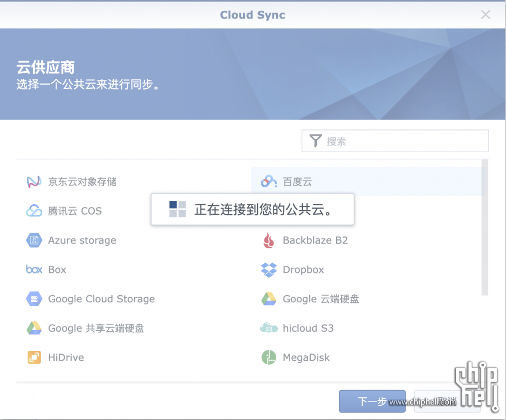The height and width of the screenshot is (420, 506).
Task: Click the Box logo icon
Action: point(34,269)
